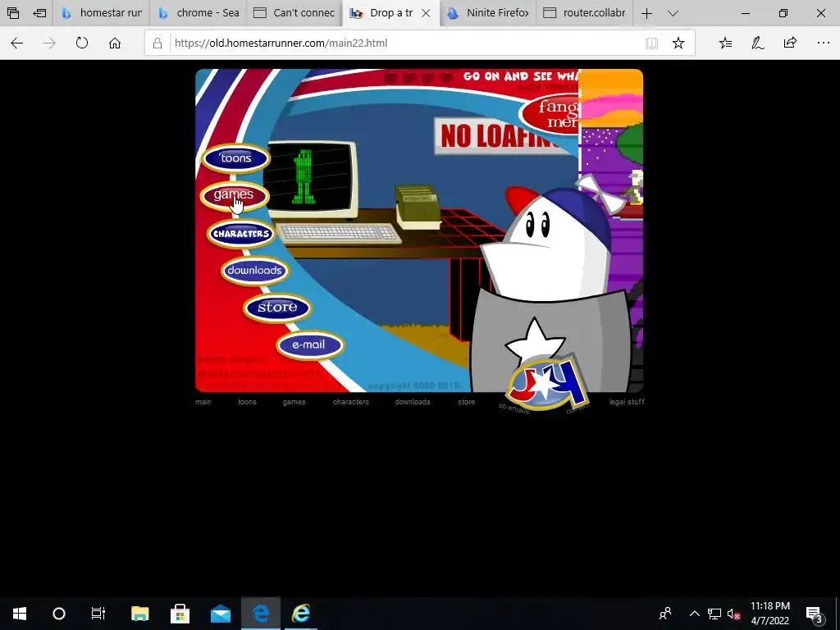Show hidden system tray icons
This screenshot has width=840, height=630.
coord(694,614)
